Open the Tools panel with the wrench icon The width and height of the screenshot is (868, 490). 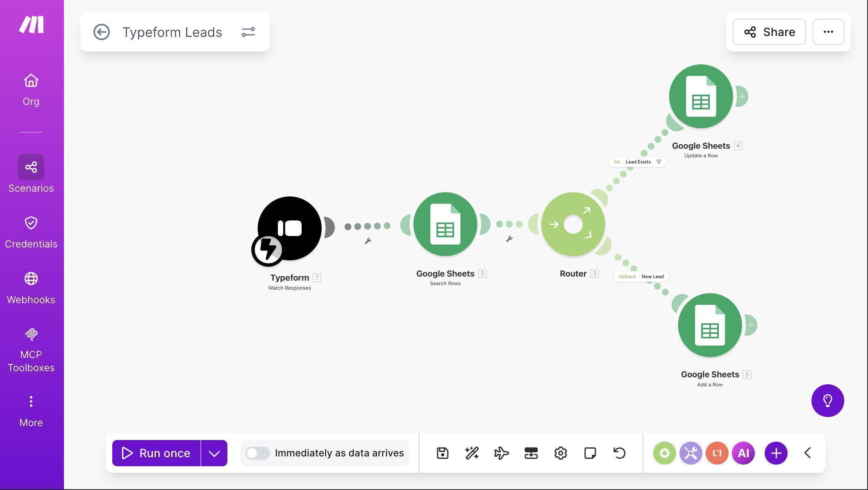pyautogui.click(x=691, y=453)
